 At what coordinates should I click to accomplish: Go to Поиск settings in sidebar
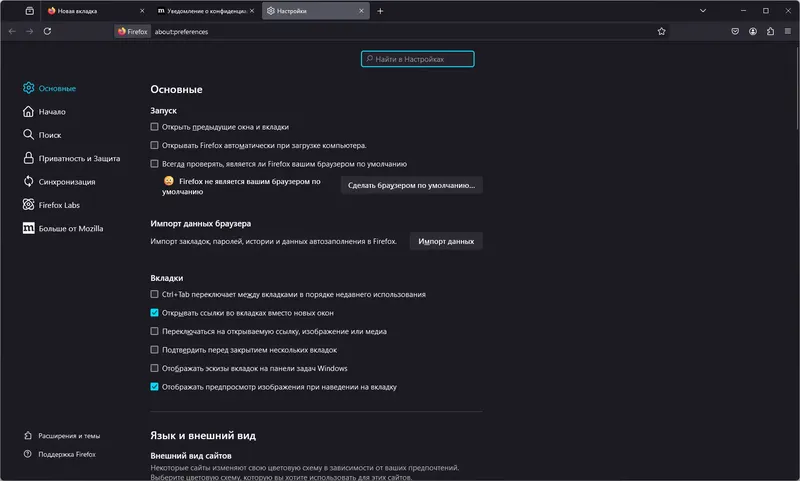pyautogui.click(x=50, y=134)
